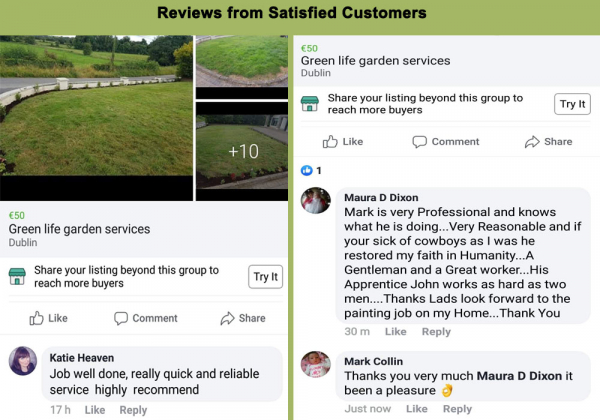
Task: Click the thumbs-up Like icon under left listing
Action: pos(36,318)
